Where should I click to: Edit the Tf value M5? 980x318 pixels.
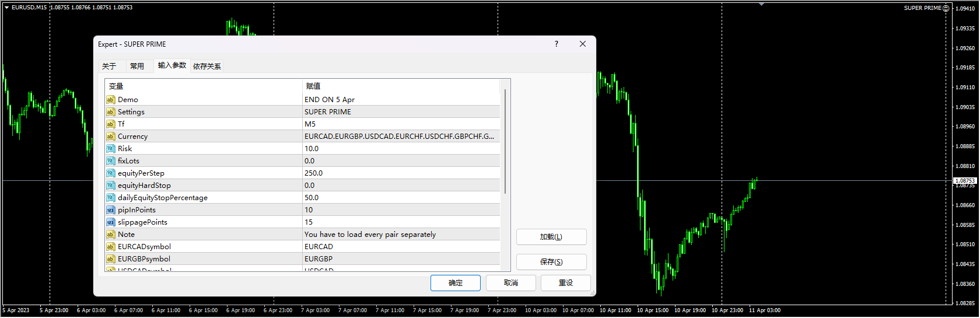coord(401,124)
